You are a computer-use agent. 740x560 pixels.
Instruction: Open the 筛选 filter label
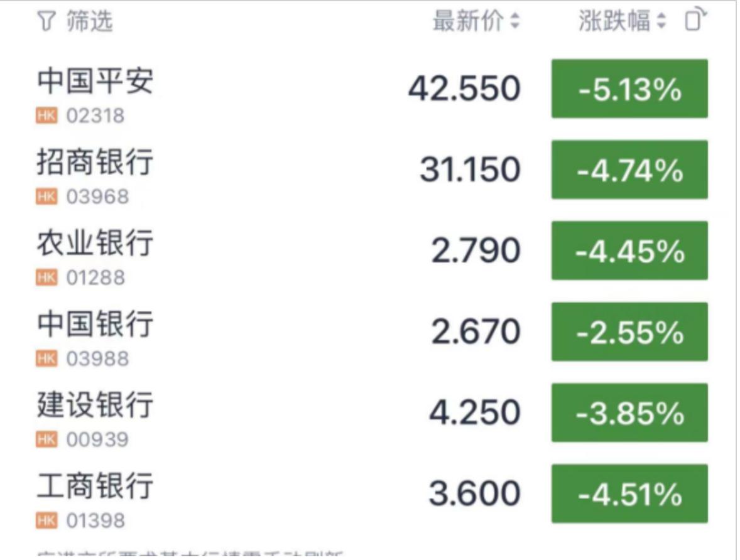(89, 23)
